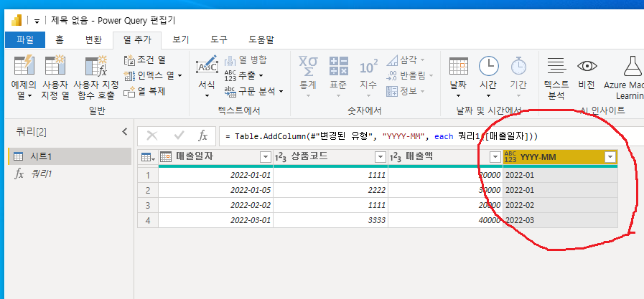Open filter dropdown on 매출일자 column

point(265,158)
